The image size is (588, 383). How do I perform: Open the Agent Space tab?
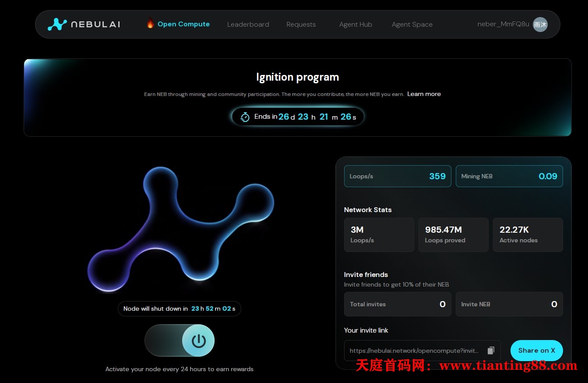point(412,25)
